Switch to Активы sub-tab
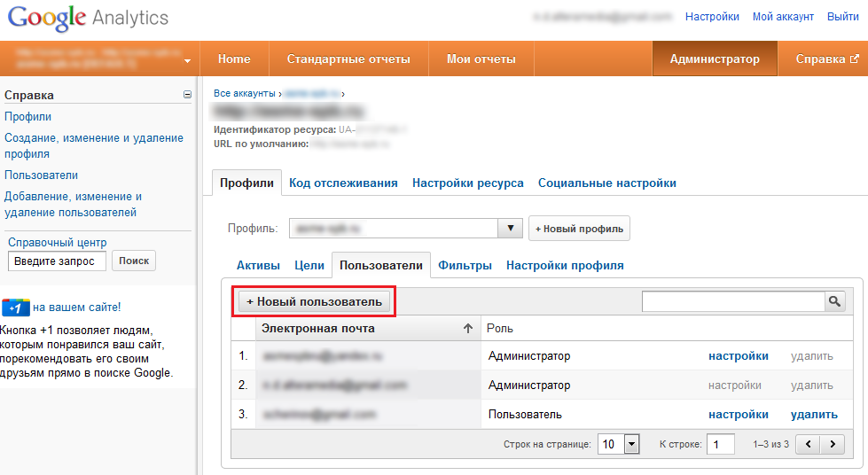868x475 pixels. click(258, 265)
